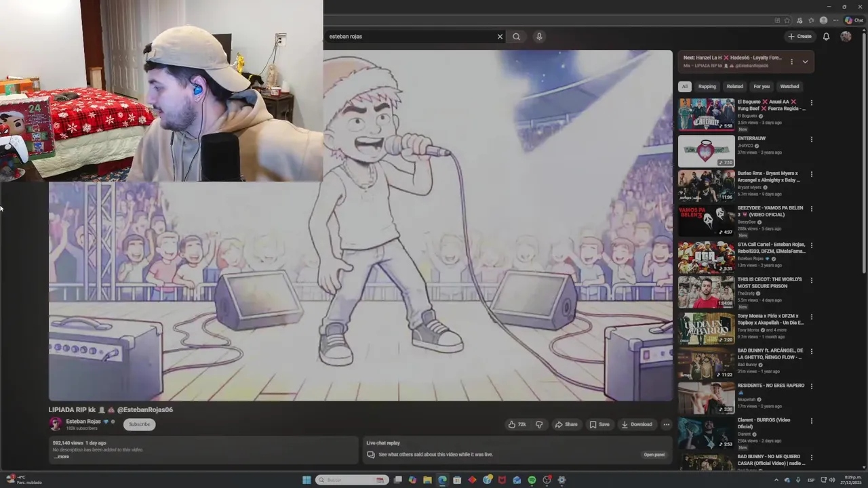This screenshot has height=488, width=868.
Task: Click the Create button
Action: (x=800, y=37)
